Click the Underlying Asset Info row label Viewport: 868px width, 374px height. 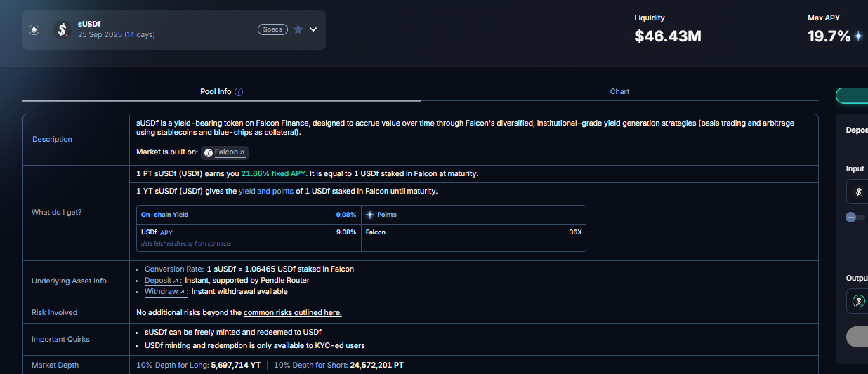point(69,281)
